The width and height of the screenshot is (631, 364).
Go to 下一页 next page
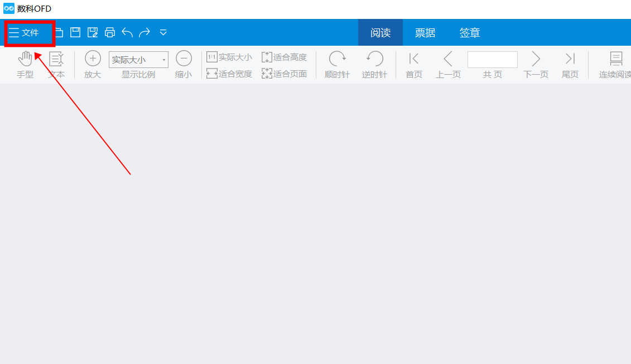tap(536, 64)
